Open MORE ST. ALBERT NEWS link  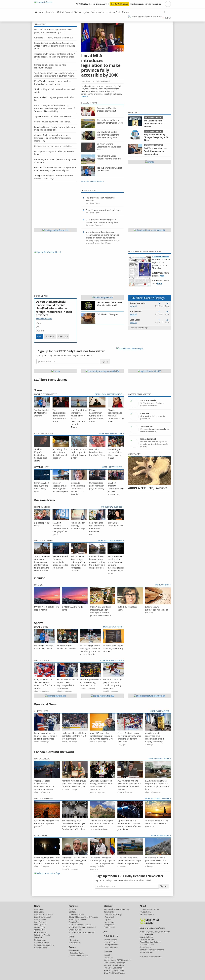(x=92, y=182)
